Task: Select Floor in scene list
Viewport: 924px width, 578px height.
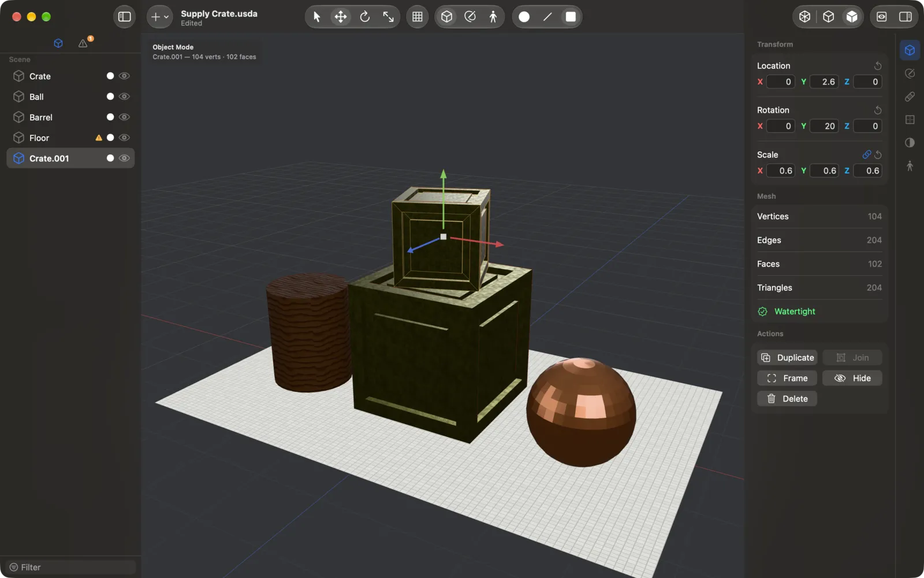Action: click(x=70, y=138)
